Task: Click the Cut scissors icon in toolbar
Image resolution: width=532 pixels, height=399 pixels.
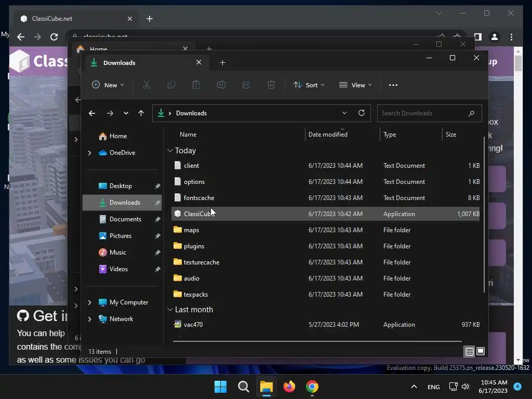Action: (146, 85)
